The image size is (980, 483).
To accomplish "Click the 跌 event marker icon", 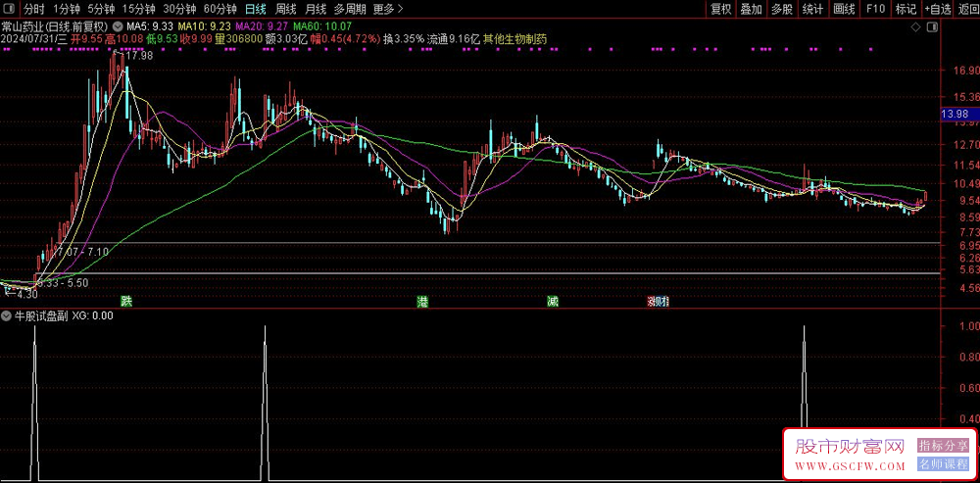I will (125, 300).
